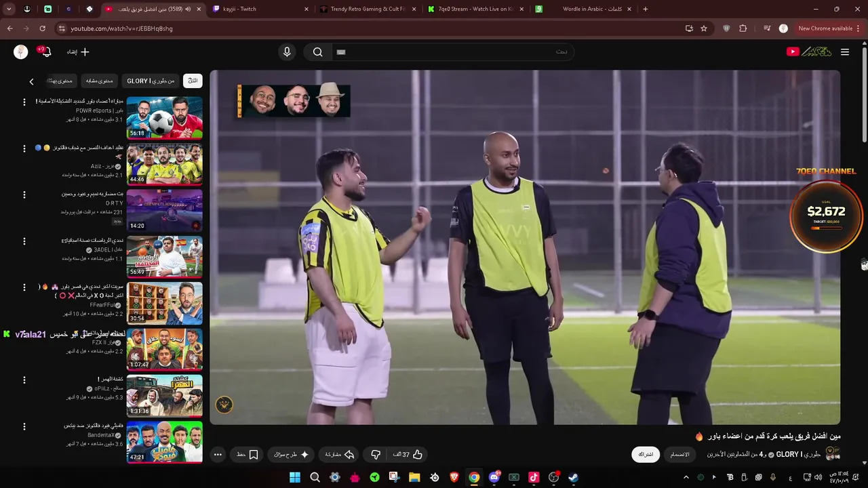Open Chrome media controls icon

coord(767,28)
